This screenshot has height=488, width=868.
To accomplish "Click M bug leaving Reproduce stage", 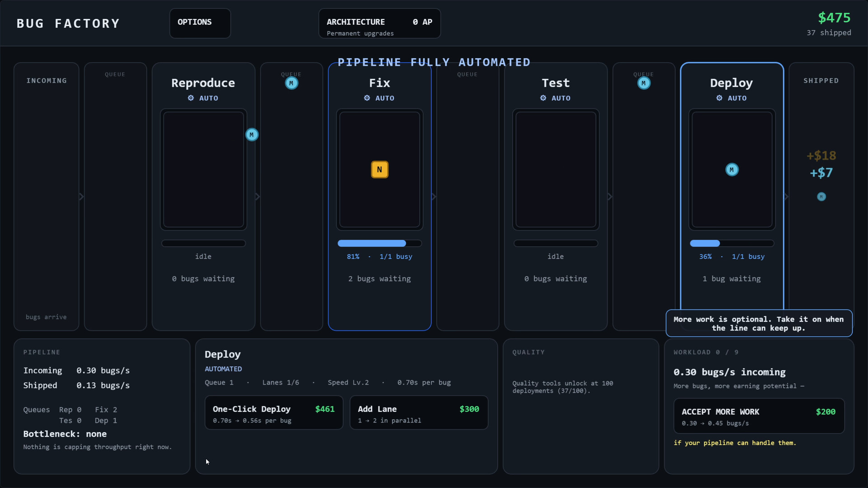I will tap(252, 135).
